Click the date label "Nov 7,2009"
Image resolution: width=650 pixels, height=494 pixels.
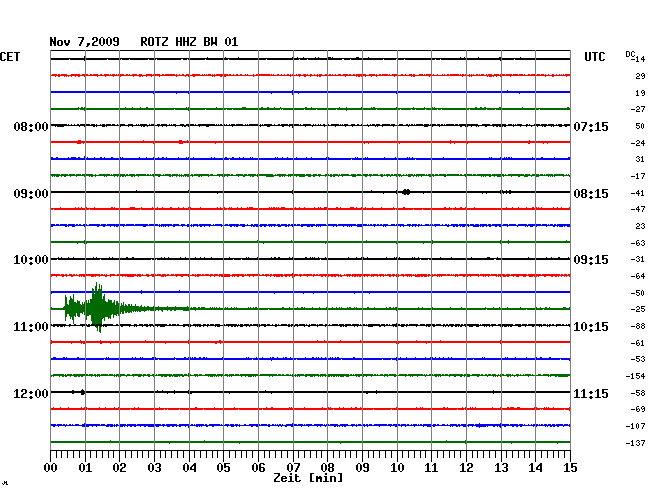[84, 42]
